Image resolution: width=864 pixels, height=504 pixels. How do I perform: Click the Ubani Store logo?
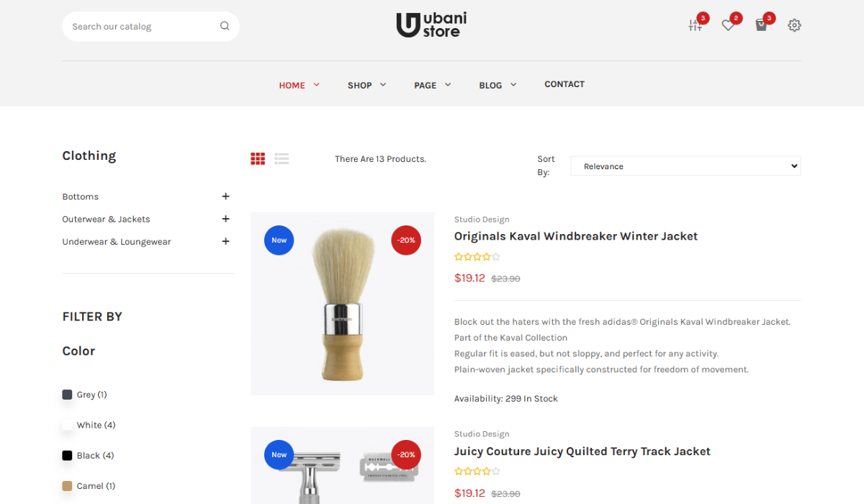[x=431, y=25]
